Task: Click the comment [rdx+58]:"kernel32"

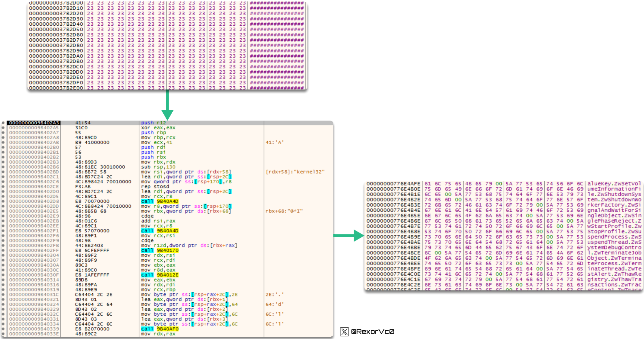Action: coord(295,172)
